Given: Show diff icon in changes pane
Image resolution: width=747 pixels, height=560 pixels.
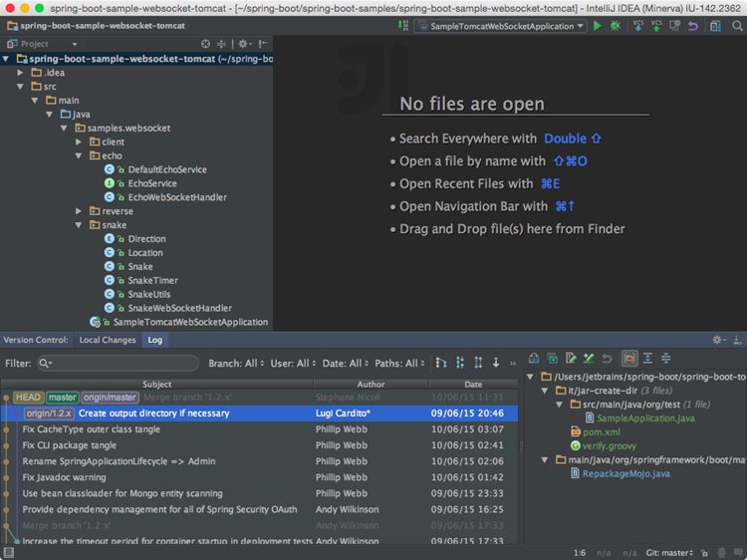Looking at the screenshot, I should point(534,359).
